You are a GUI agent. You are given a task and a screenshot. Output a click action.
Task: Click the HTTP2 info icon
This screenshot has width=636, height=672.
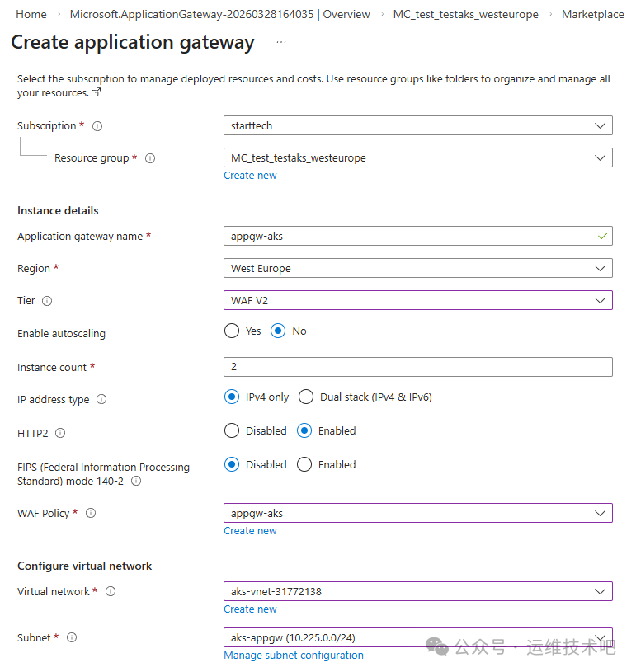pos(60,433)
